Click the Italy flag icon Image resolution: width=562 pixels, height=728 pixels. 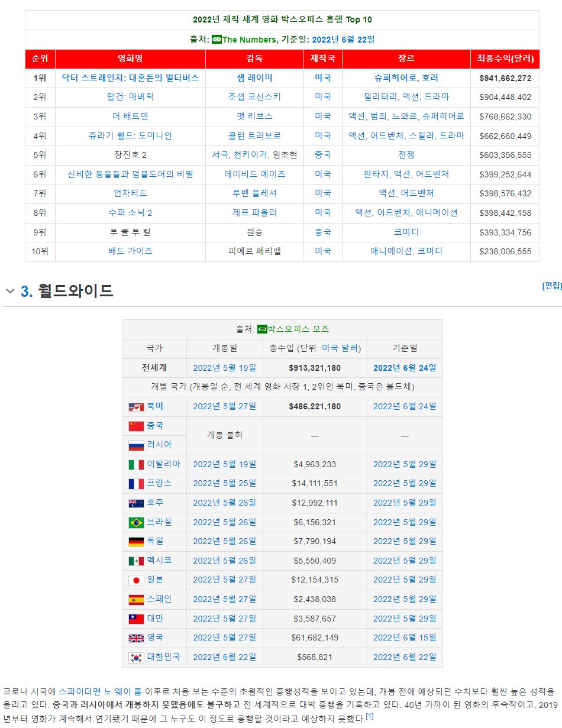[x=136, y=464]
